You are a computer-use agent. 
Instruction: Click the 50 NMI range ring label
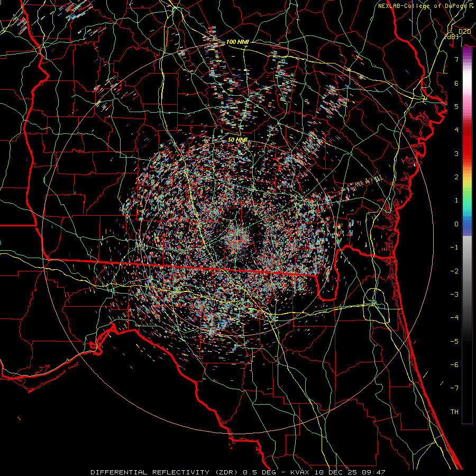pos(237,140)
